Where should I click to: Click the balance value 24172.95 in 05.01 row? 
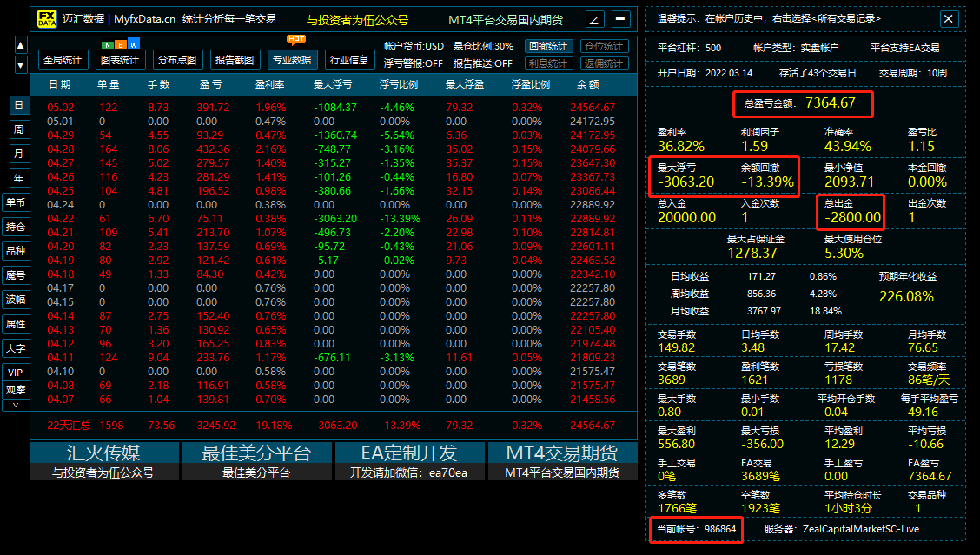click(x=593, y=122)
